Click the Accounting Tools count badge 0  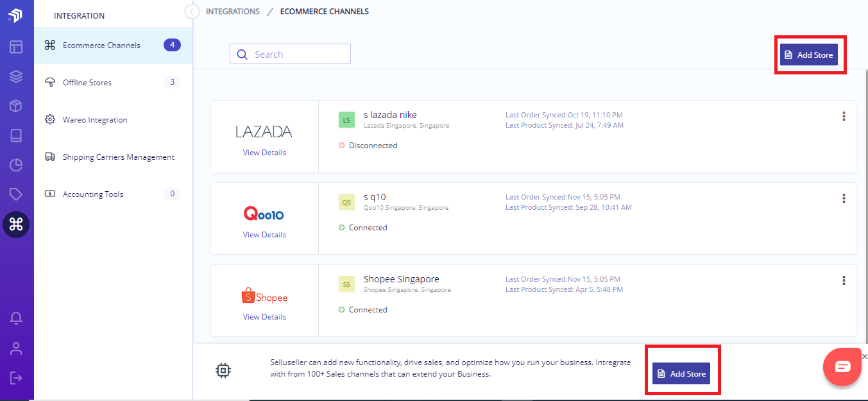(172, 194)
